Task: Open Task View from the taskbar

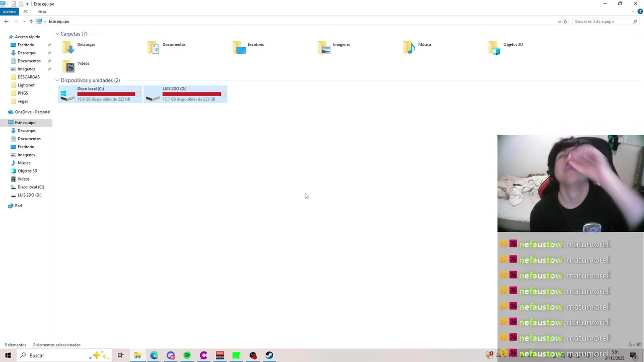Action: 121,355
